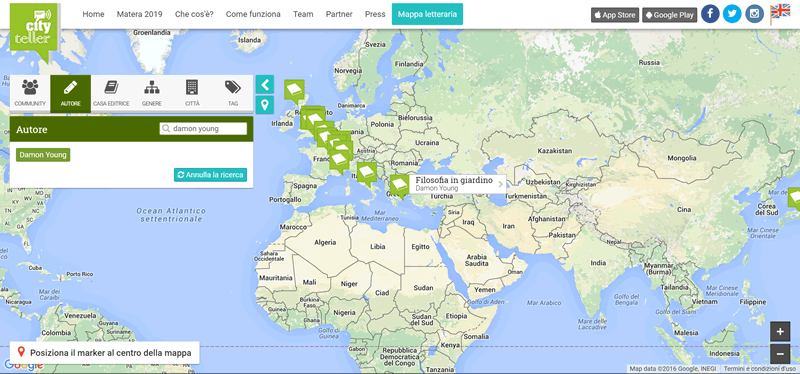Image resolution: width=800 pixels, height=374 pixels.
Task: Zoom out the map with minus
Action: [x=780, y=353]
